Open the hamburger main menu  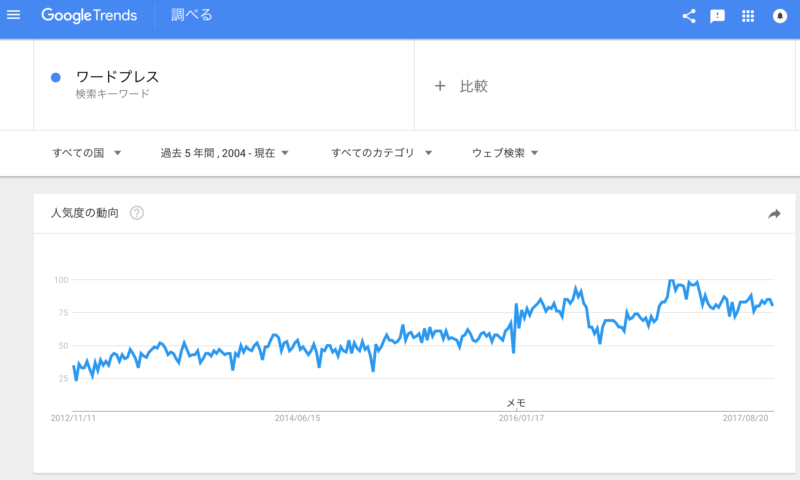(x=13, y=15)
